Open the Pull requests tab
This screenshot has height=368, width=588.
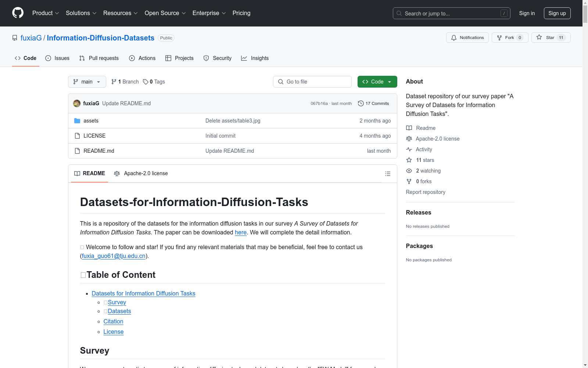99,58
